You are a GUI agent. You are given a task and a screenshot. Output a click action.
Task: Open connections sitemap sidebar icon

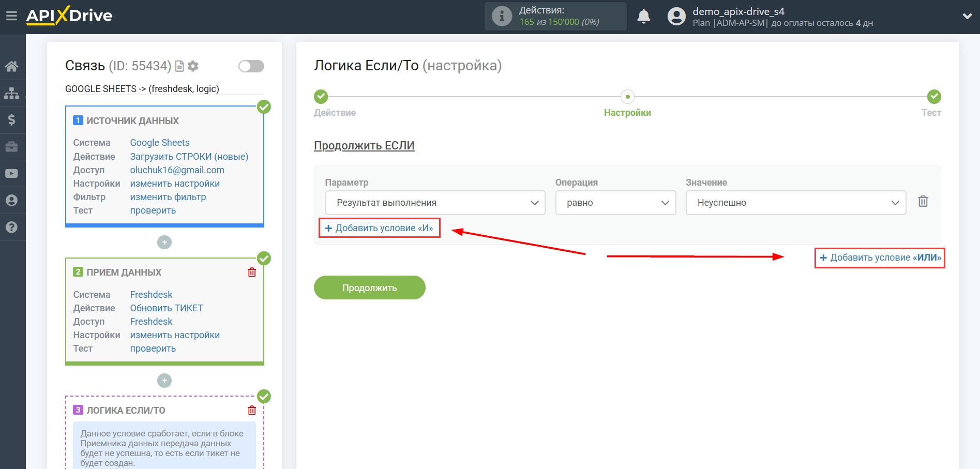coord(11,93)
